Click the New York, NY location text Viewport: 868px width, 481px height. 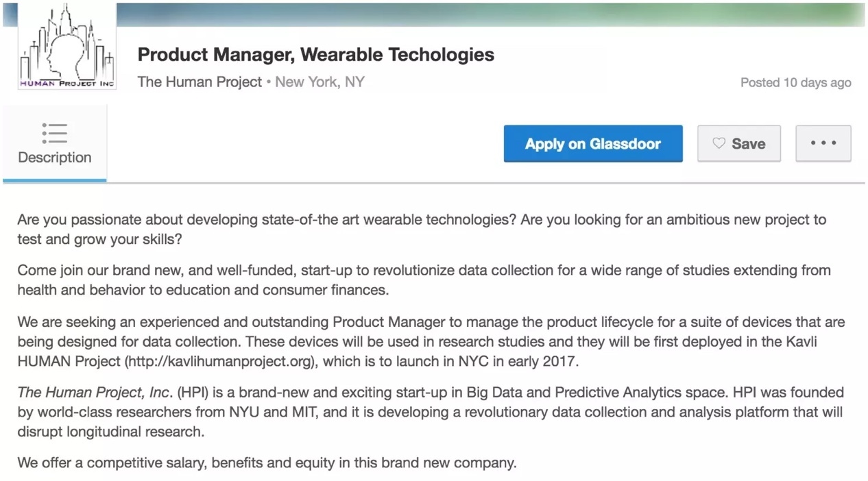[x=320, y=82]
